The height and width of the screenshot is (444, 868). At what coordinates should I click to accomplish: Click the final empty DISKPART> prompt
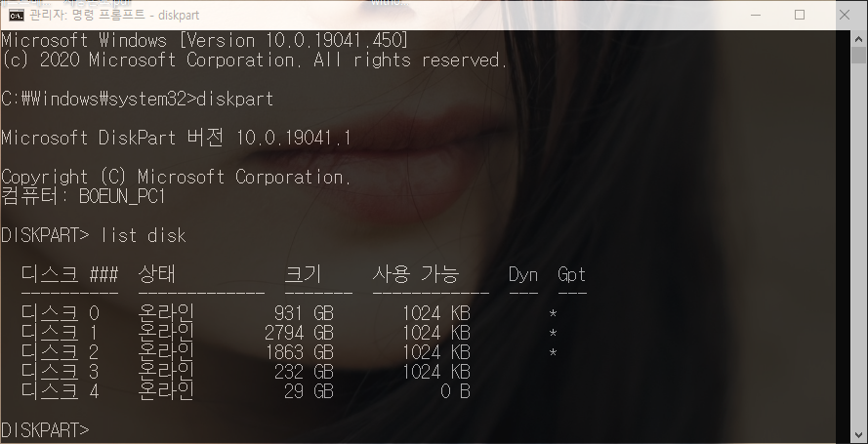[x=45, y=430]
